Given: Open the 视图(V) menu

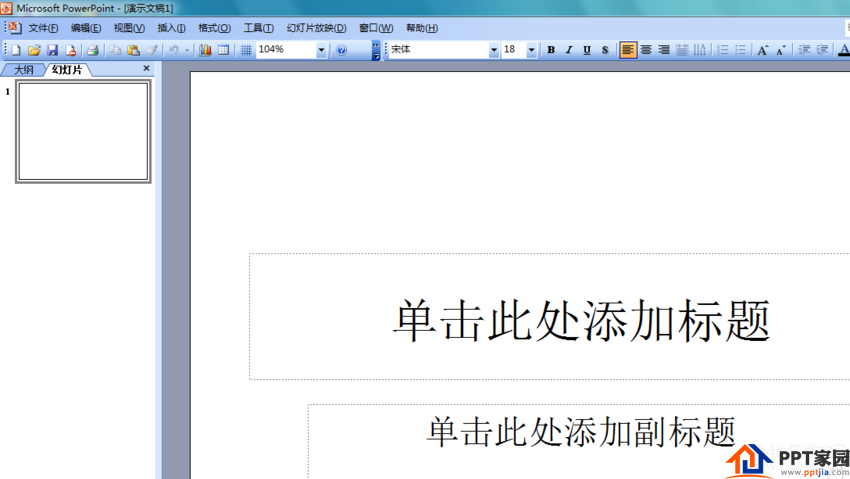Looking at the screenshot, I should point(129,28).
